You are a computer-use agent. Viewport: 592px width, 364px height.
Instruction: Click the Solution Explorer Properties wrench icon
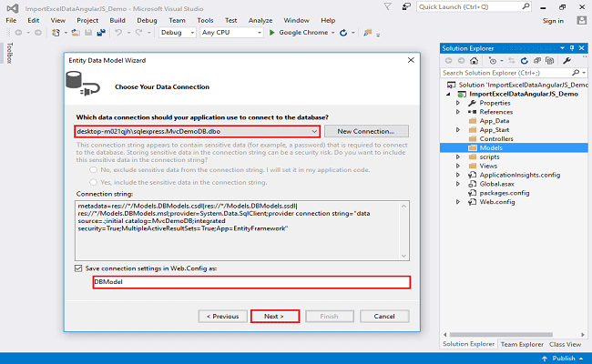coord(566,60)
